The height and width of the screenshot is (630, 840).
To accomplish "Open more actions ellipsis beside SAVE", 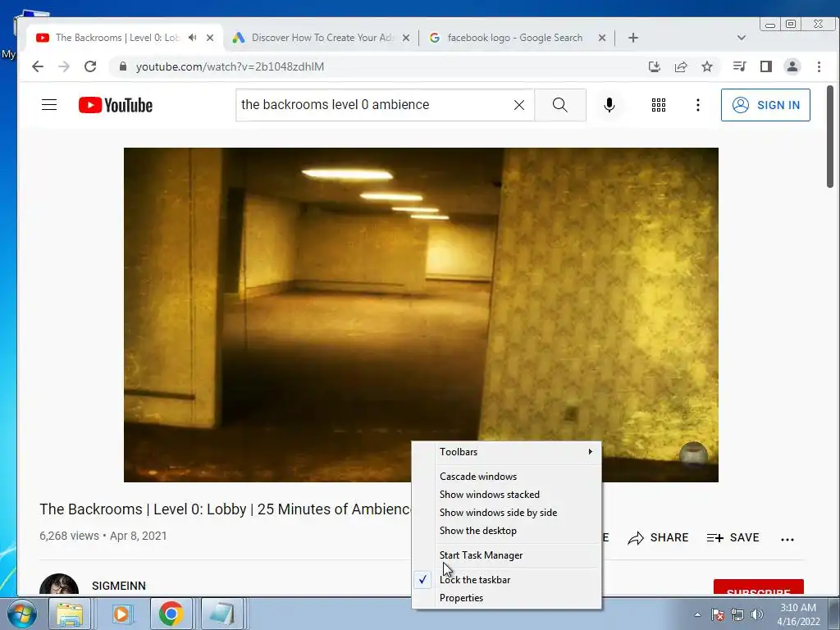I will [787, 539].
